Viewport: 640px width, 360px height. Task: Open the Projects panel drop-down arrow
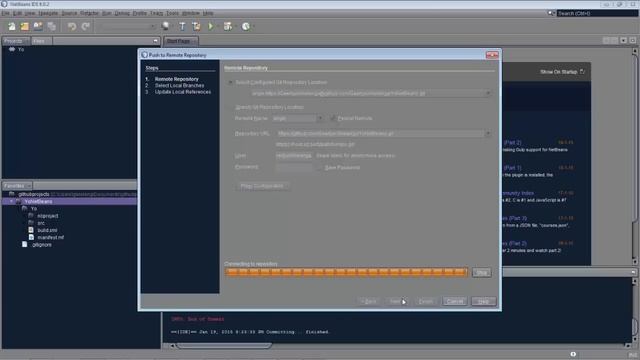pos(156,41)
